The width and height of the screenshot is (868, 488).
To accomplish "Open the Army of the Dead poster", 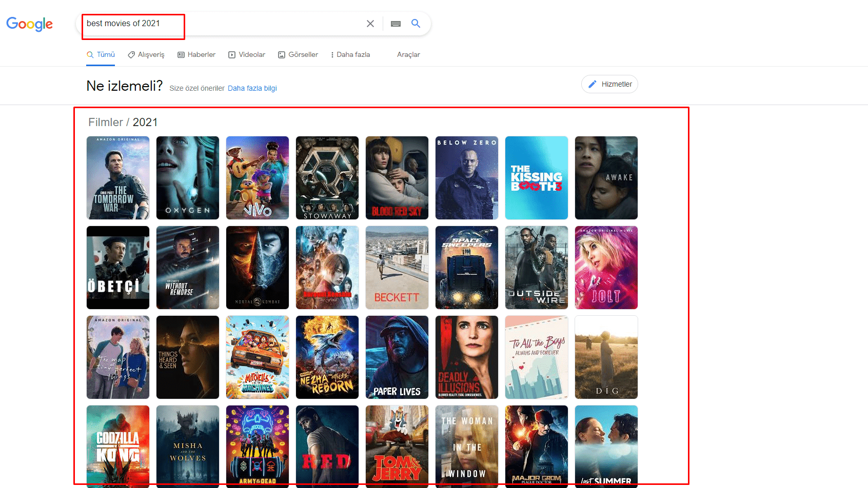I will coord(258,446).
